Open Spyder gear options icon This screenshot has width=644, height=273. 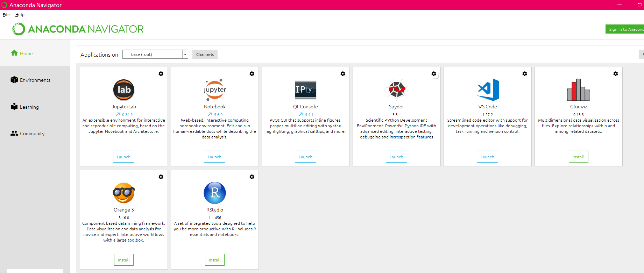(x=434, y=74)
